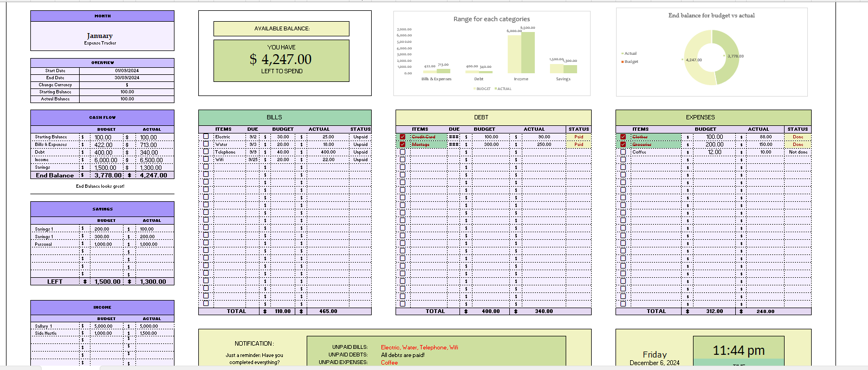Select Bills total budget 110.00
The width and height of the screenshot is (868, 370).
[x=282, y=311]
